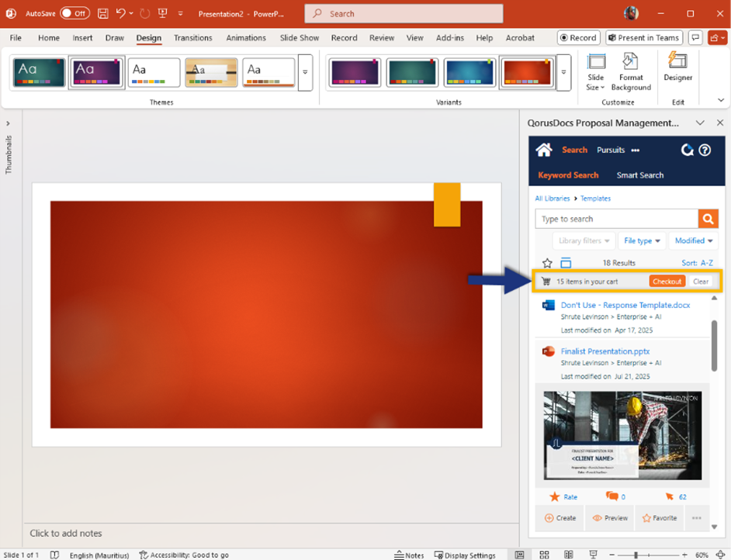This screenshot has width=731, height=560.
Task: Expand the Themes gallery
Action: click(x=305, y=73)
